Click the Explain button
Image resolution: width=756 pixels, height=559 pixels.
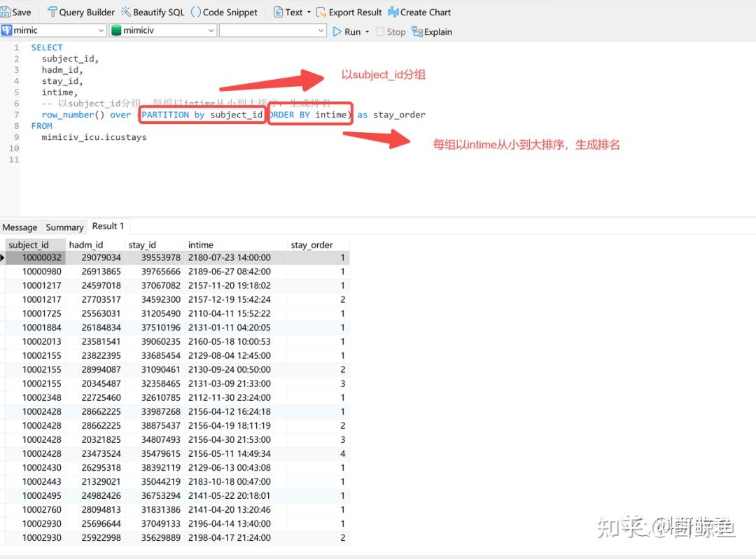point(432,31)
